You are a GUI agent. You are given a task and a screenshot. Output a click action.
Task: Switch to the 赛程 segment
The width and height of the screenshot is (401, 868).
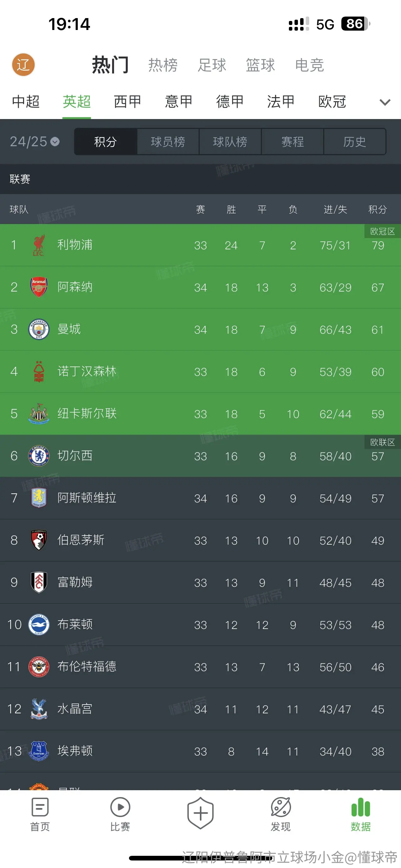292,142
